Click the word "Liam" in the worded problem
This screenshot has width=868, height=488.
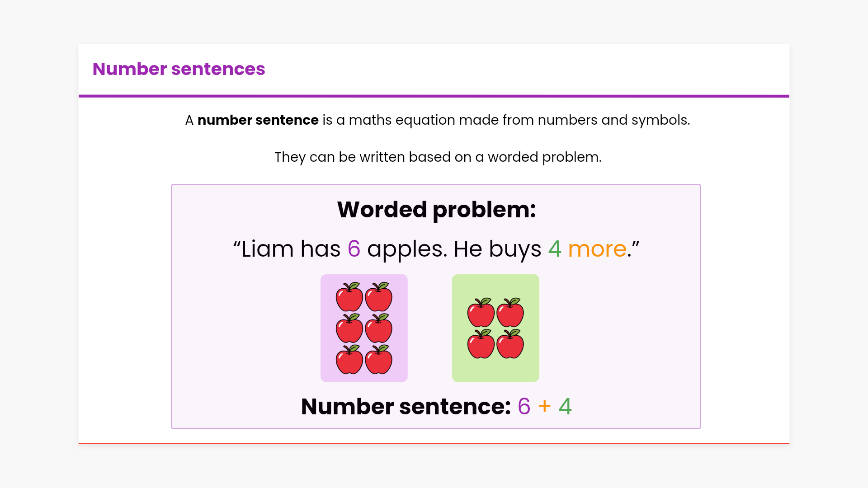point(267,249)
